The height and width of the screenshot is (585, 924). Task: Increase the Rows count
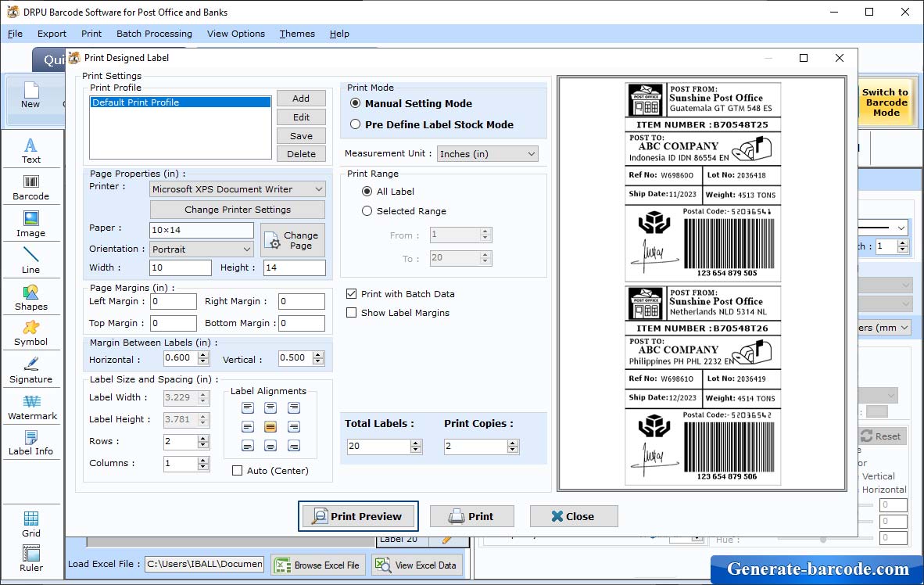point(202,438)
